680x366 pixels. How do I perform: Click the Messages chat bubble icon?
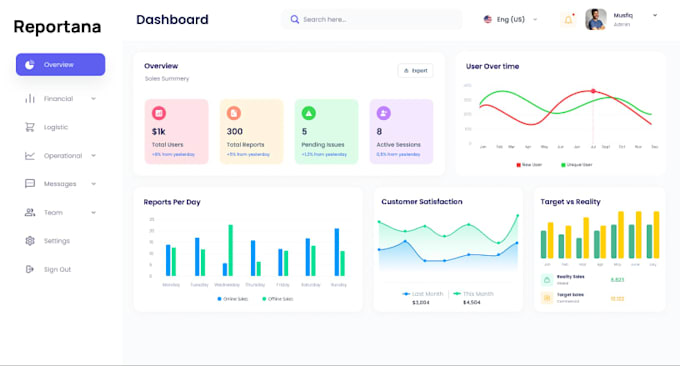click(x=29, y=184)
